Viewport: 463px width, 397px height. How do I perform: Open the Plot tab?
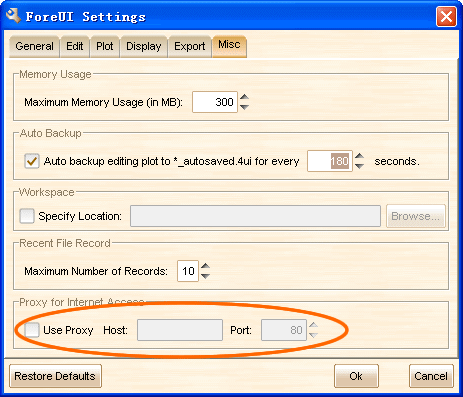[x=105, y=46]
